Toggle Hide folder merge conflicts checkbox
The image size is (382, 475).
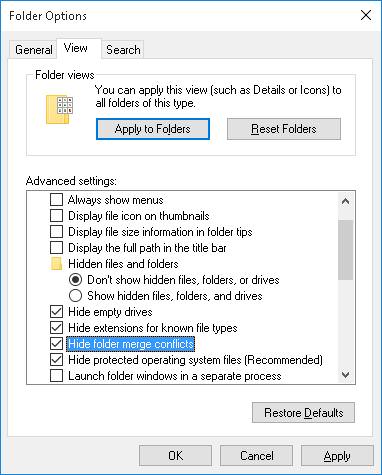coord(56,344)
